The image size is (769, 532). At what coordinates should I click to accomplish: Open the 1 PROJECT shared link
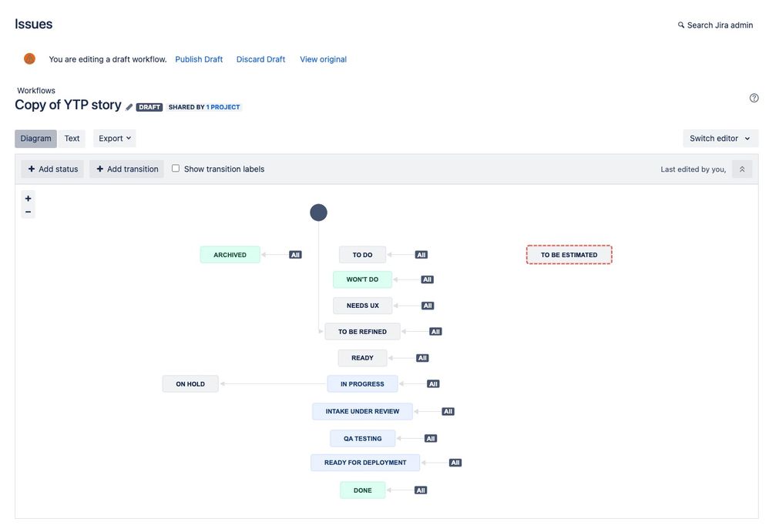pos(223,107)
